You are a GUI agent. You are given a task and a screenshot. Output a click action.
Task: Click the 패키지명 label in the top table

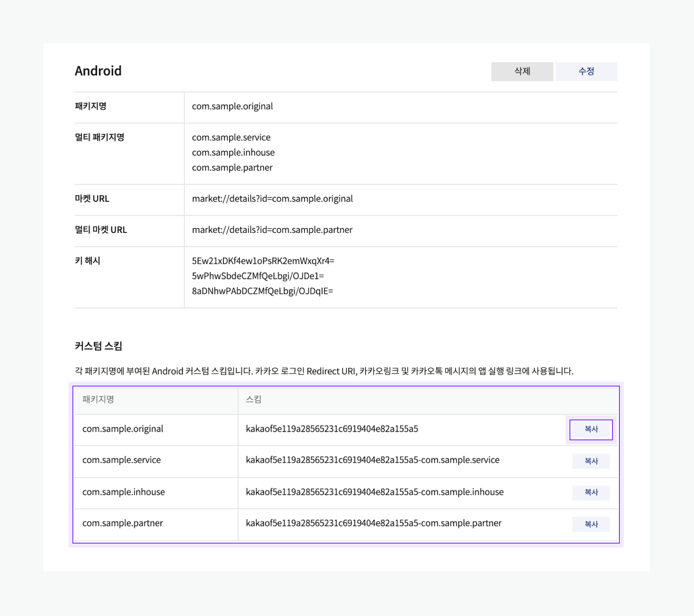(91, 106)
